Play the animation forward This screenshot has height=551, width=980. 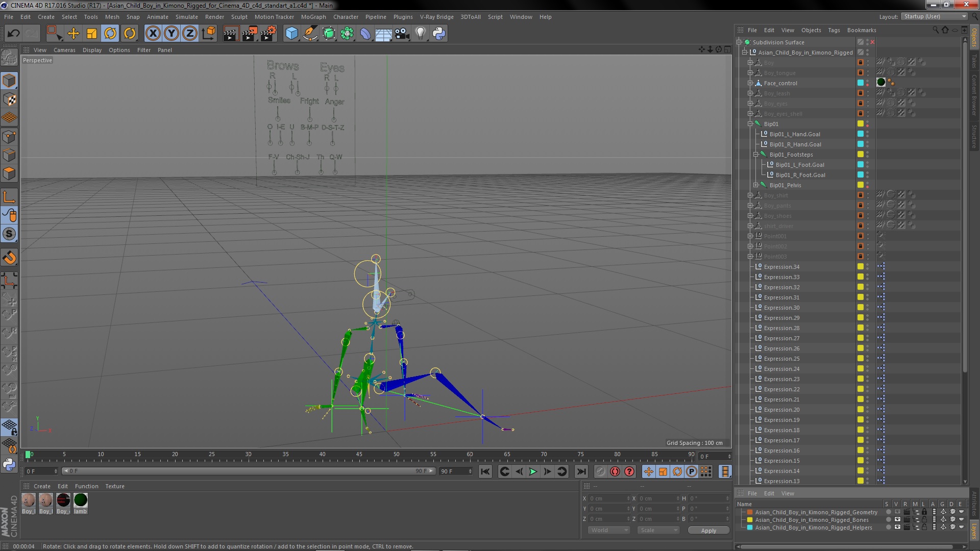coord(533,471)
